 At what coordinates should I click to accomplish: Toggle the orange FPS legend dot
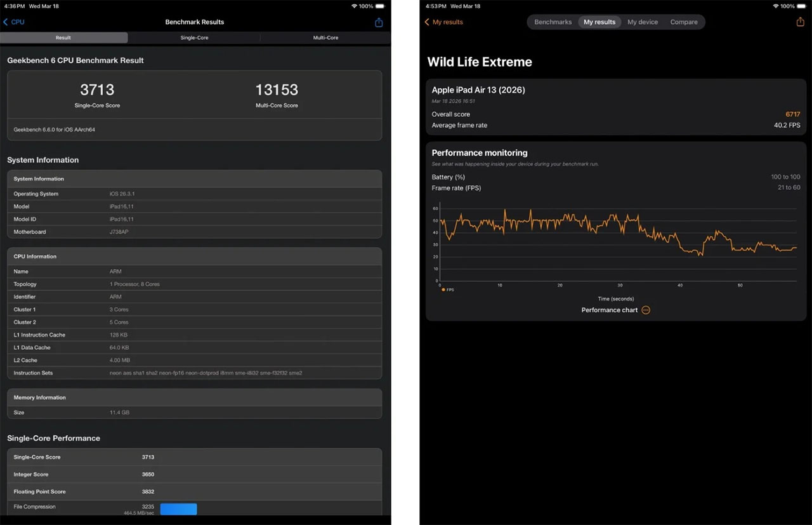coord(443,289)
